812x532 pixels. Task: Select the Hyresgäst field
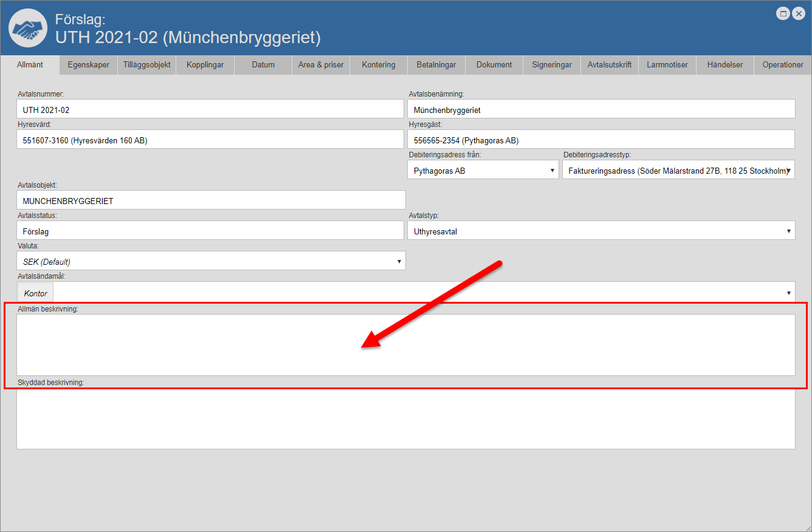click(x=600, y=140)
